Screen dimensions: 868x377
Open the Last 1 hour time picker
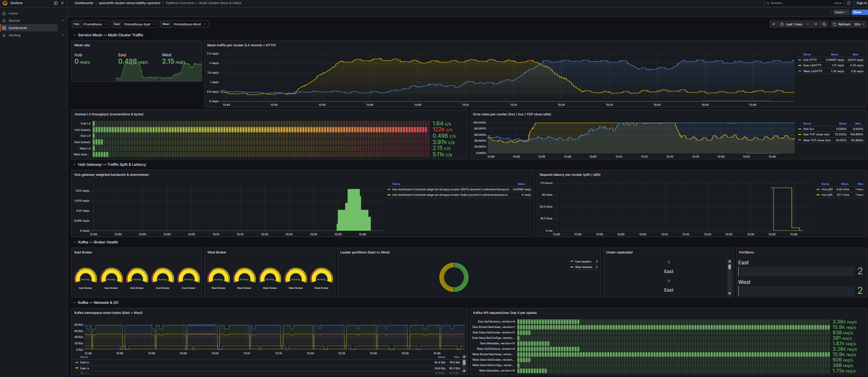(794, 25)
